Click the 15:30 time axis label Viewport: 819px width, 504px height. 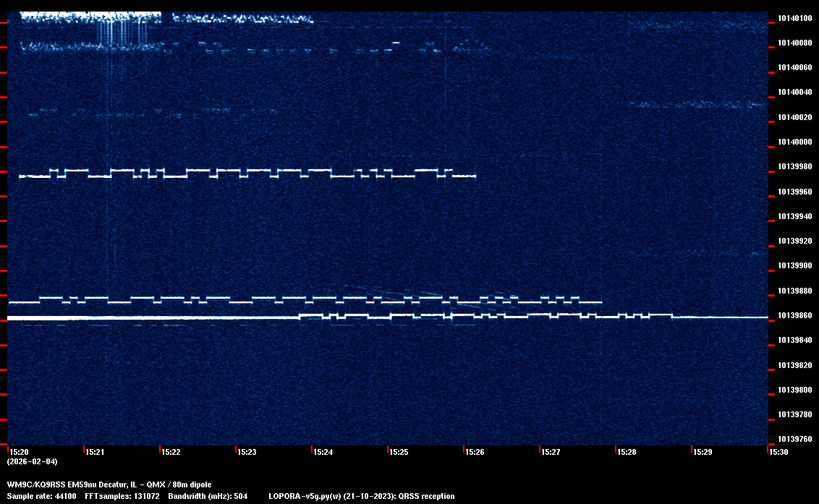pos(779,452)
